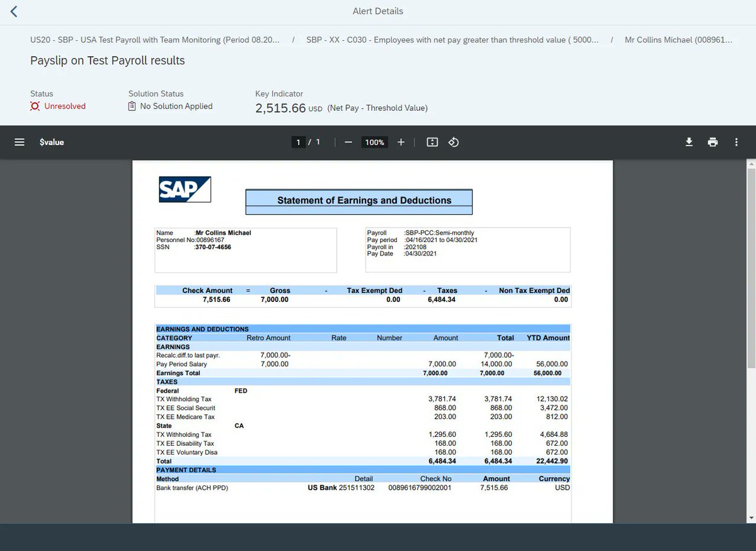Screen dimensions: 756x551
Task: Click the Earnings Total row label
Action: tap(178, 373)
